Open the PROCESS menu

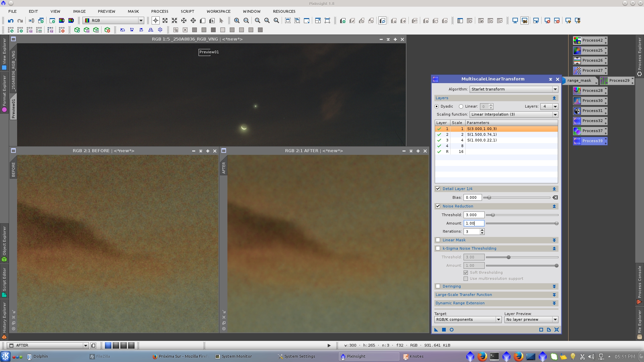160,11
